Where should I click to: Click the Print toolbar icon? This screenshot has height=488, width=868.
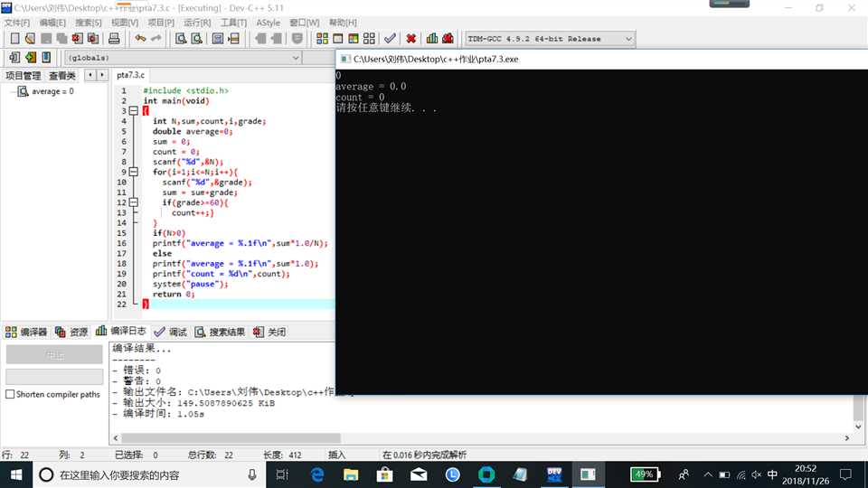coord(114,38)
